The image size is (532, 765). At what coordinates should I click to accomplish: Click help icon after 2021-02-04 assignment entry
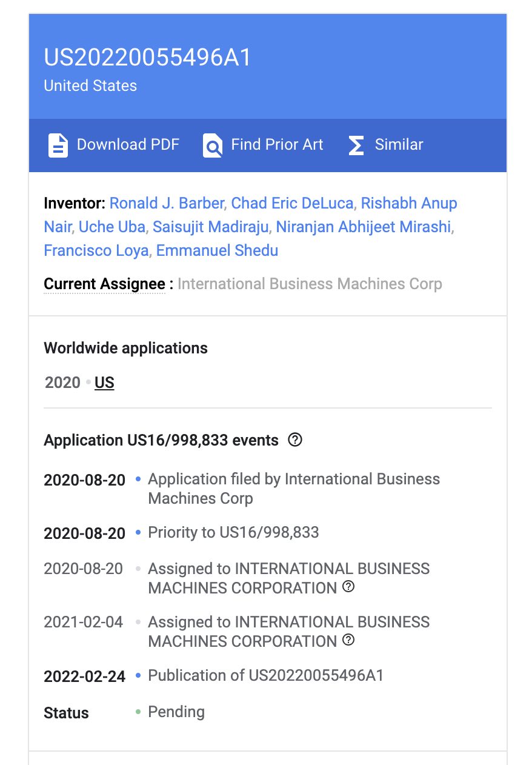348,640
